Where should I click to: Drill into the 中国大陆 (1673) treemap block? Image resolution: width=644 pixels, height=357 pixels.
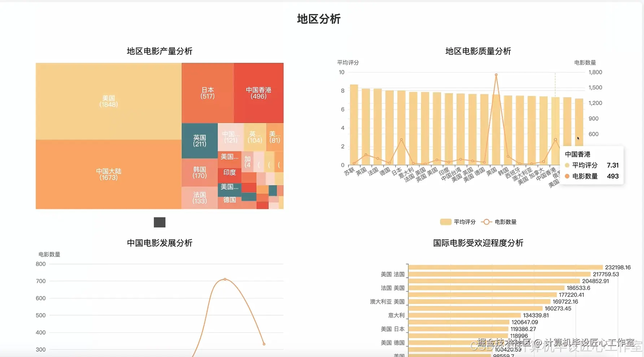click(x=108, y=173)
